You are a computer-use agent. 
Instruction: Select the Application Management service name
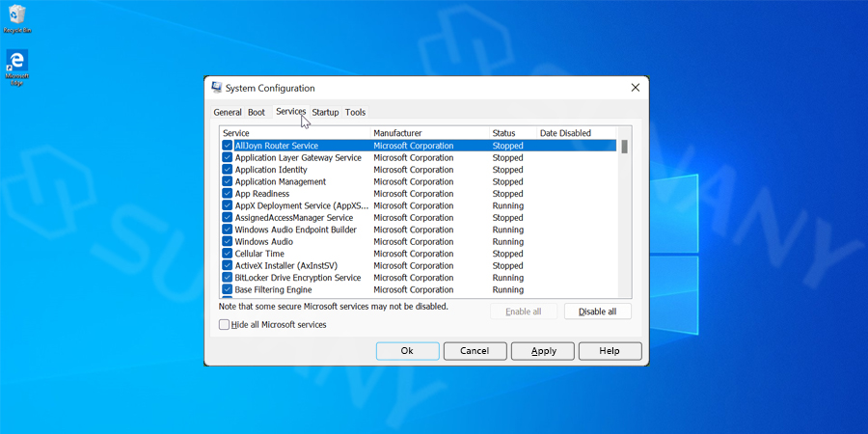[280, 181]
